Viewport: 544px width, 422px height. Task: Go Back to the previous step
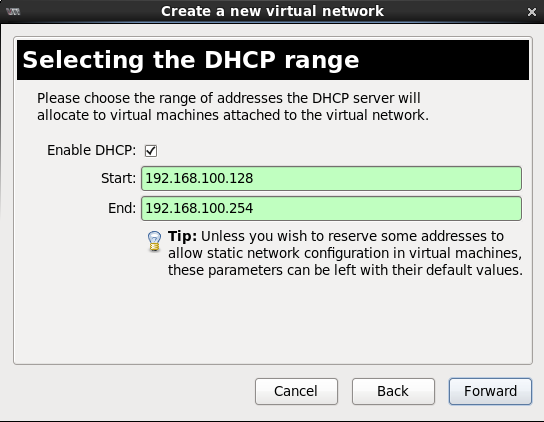click(x=393, y=391)
